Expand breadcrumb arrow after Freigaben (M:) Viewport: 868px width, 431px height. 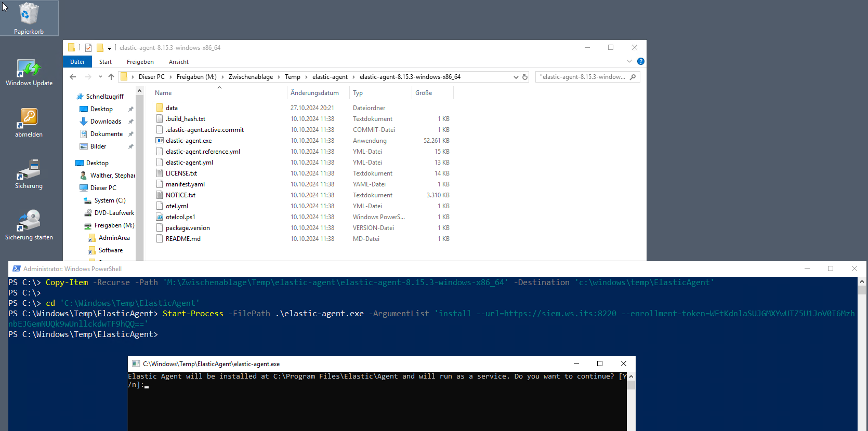[222, 77]
